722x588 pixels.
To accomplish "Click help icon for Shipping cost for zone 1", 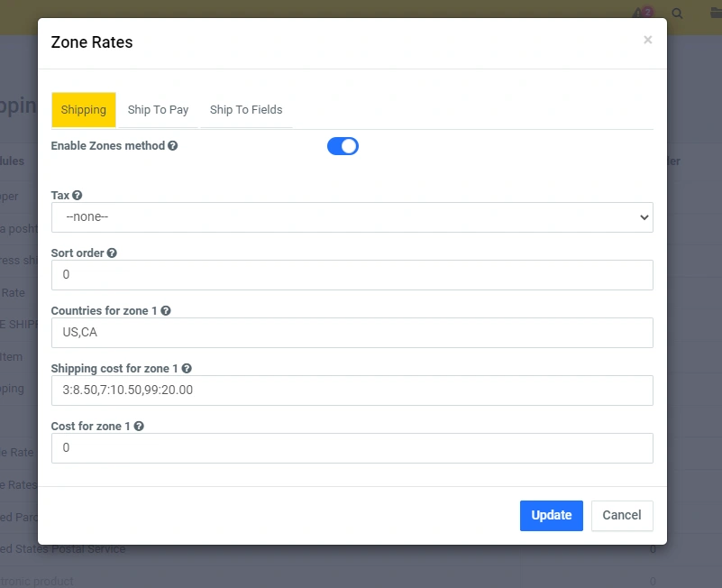I will pyautogui.click(x=187, y=369).
